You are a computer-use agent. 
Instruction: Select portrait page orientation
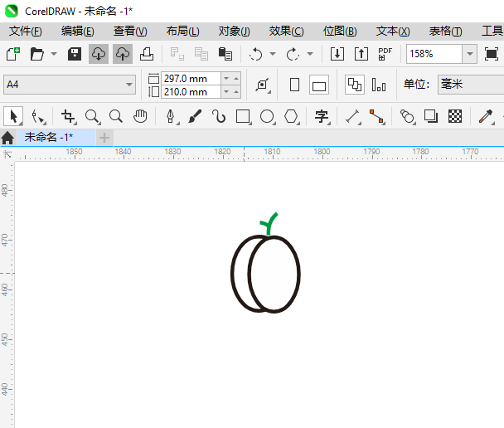(x=294, y=85)
